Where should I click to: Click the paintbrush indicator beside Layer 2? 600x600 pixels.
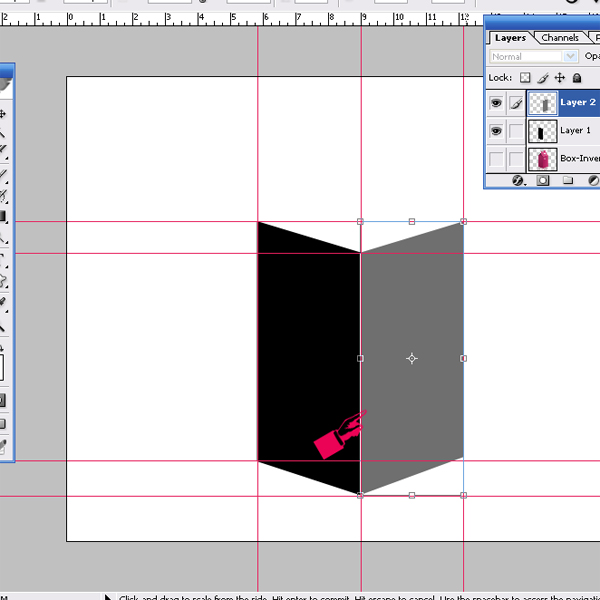516,103
